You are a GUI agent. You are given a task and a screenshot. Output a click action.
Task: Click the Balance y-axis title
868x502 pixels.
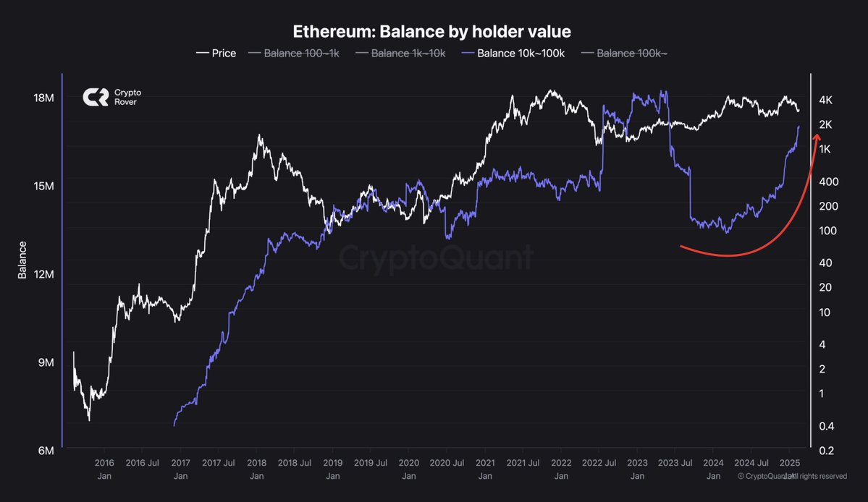[x=22, y=260]
